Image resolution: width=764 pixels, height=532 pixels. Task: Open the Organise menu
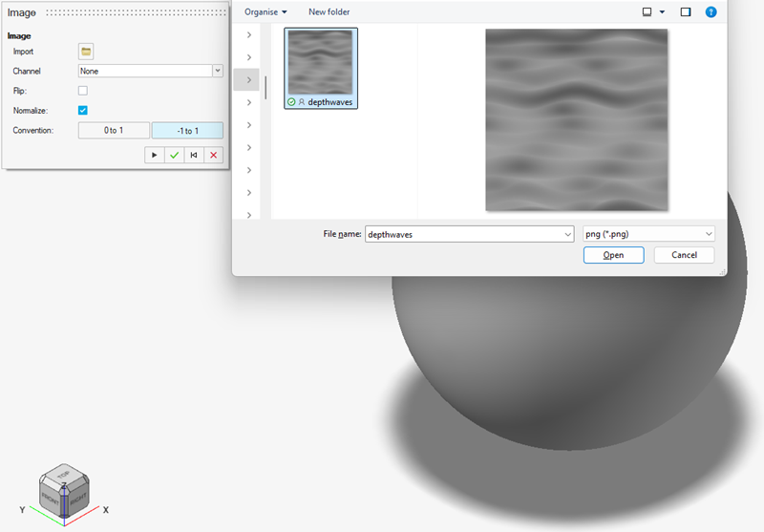[265, 11]
